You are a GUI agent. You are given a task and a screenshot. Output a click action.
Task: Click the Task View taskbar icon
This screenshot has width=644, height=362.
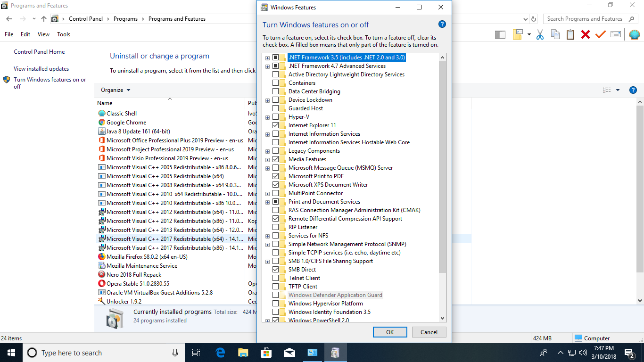197,353
